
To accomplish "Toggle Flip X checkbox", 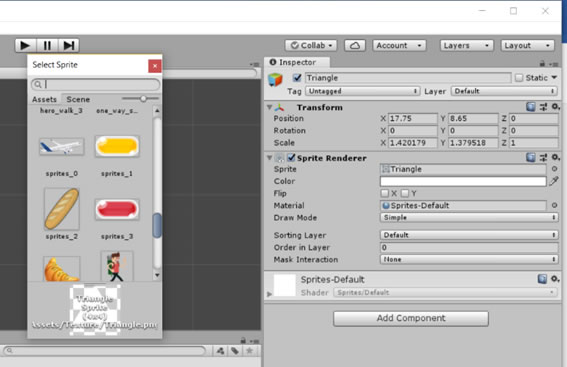I will coord(385,193).
